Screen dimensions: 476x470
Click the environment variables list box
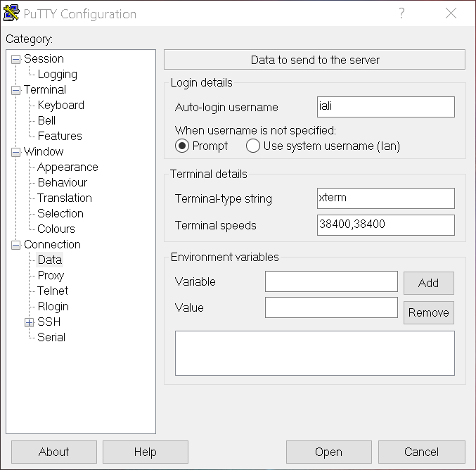(315, 353)
